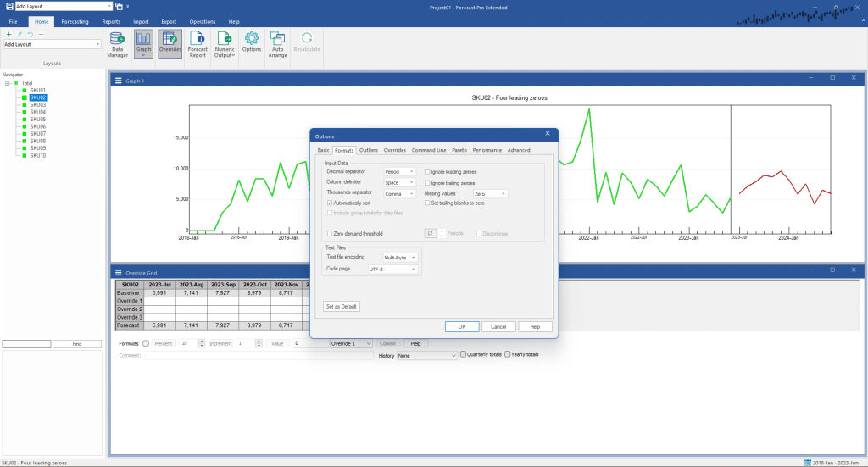868x467 pixels.
Task: Open the Forecasting ribbon tab
Action: (x=75, y=21)
